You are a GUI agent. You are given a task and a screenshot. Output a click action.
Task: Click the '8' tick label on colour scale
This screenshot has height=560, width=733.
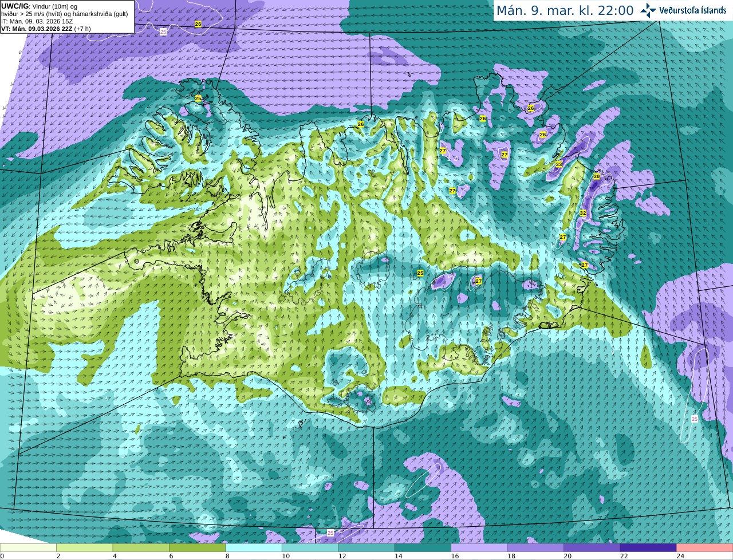[x=227, y=556]
